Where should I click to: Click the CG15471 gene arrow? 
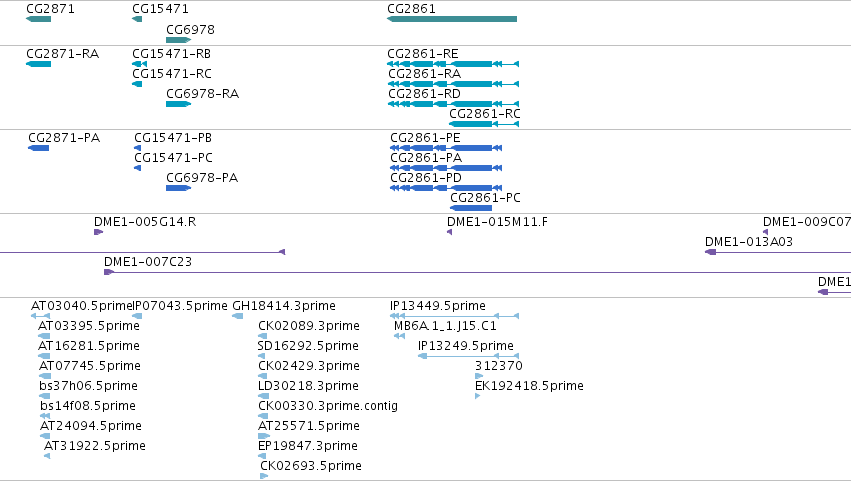137,19
